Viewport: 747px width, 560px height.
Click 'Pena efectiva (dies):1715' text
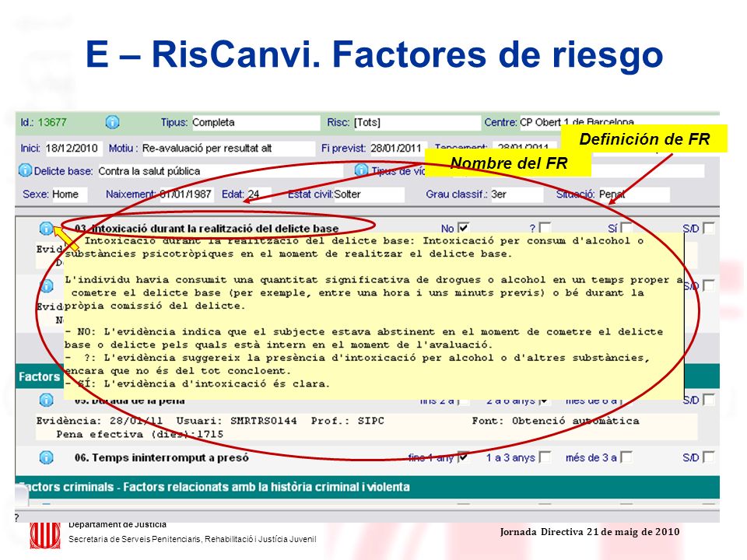tap(139, 434)
